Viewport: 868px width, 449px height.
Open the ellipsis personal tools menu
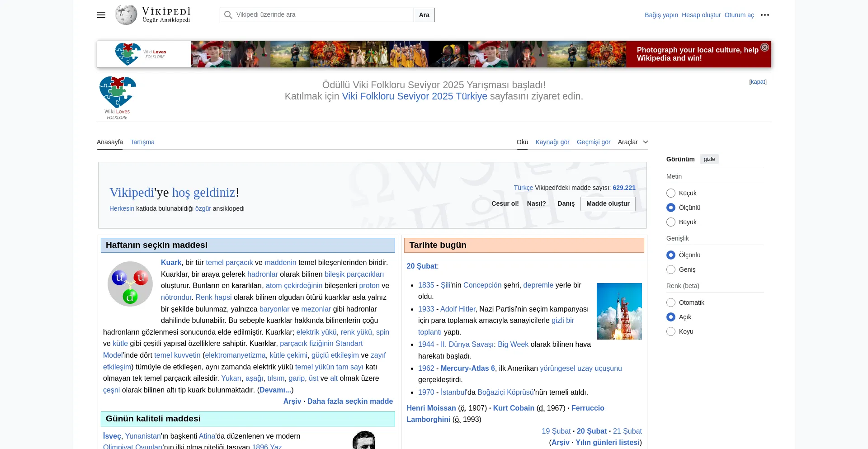point(765,15)
